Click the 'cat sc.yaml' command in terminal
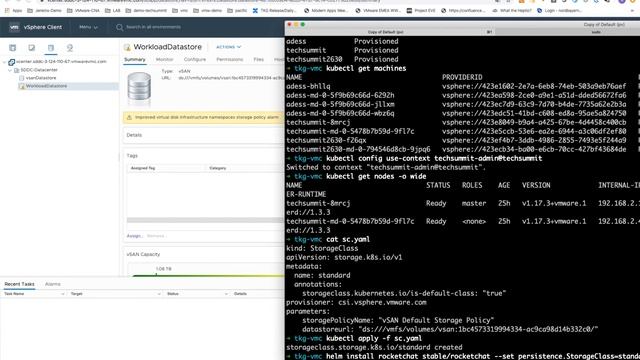This screenshot has height=360, width=640. click(348, 240)
